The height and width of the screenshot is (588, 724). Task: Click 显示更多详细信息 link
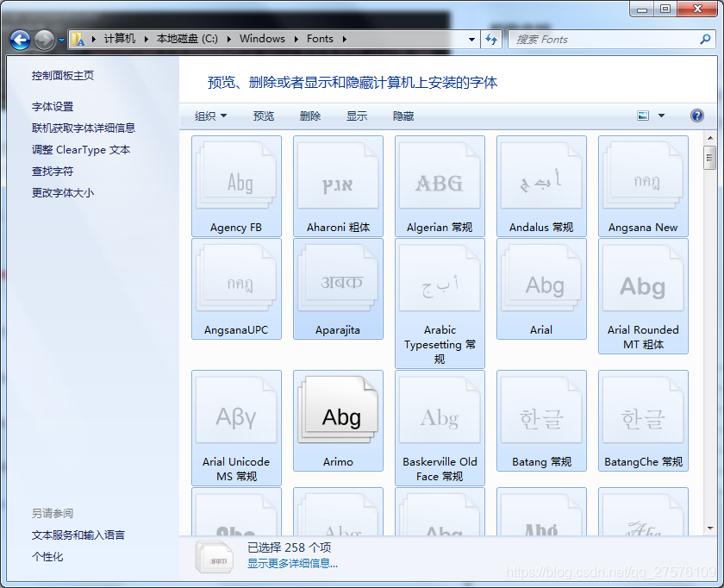(x=292, y=564)
